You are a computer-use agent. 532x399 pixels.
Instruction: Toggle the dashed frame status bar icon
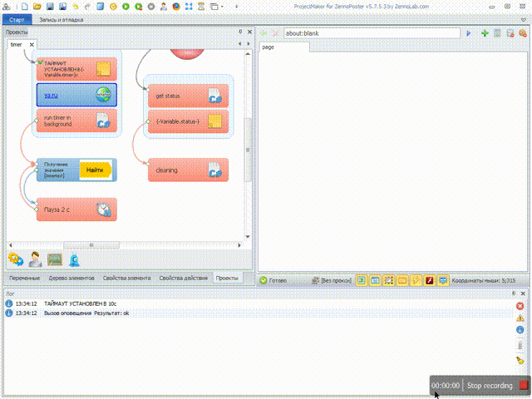pos(389,281)
